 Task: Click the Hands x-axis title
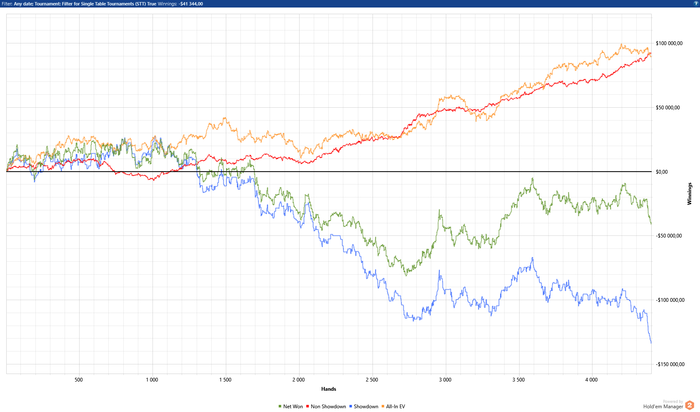tap(329, 389)
